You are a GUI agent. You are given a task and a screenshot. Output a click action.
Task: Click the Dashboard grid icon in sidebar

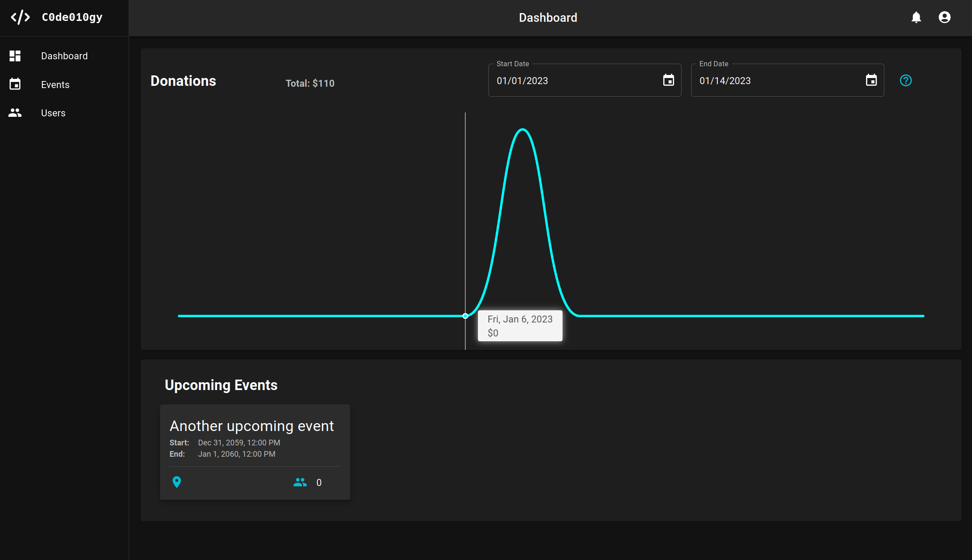pyautogui.click(x=15, y=56)
